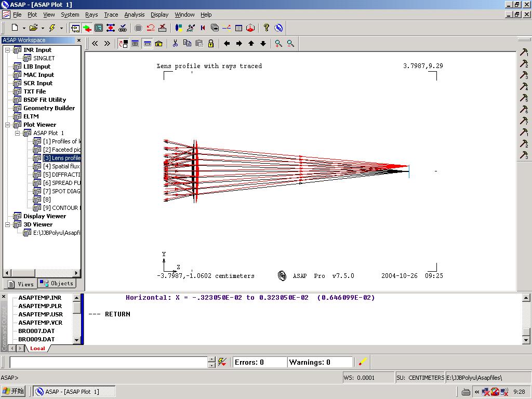This screenshot has width=532, height=399.
Task: Open the dropdown arrow beside the open folder icon
Action: coord(43,28)
